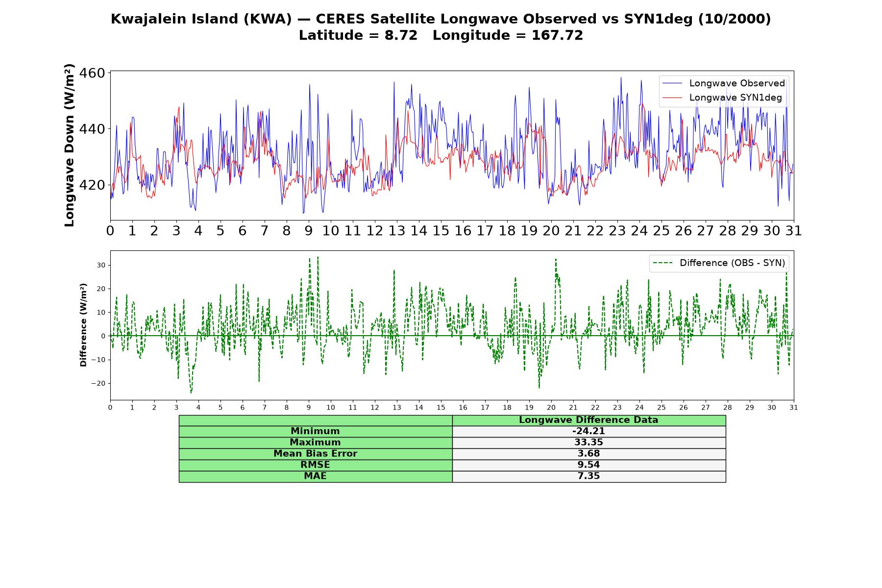Click the Latitude and Longitude subtitle line
Screen dimensions: 882x588
(x=441, y=35)
